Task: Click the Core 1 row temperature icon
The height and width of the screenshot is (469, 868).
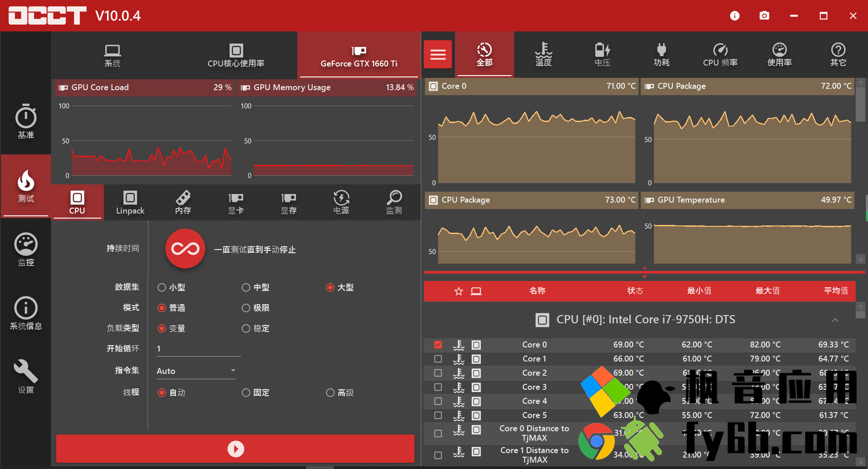Action: point(459,359)
